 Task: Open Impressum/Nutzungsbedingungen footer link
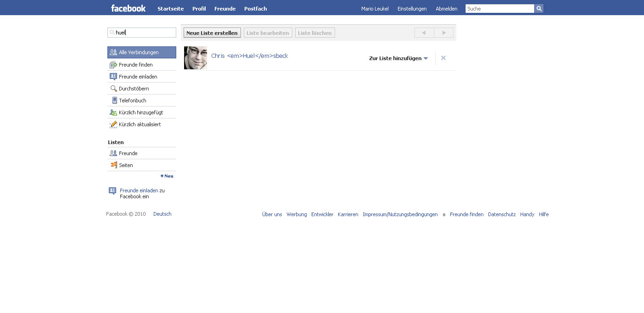[x=400, y=214]
